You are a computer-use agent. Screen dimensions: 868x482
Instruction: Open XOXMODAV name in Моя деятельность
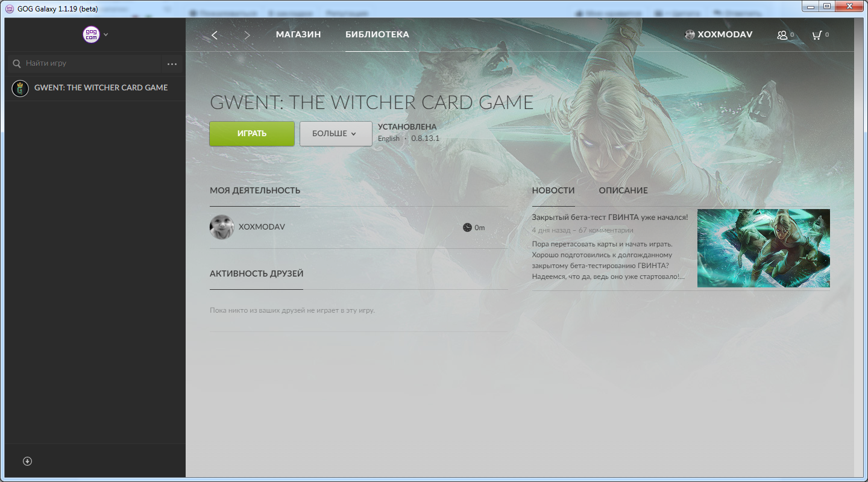coord(262,227)
